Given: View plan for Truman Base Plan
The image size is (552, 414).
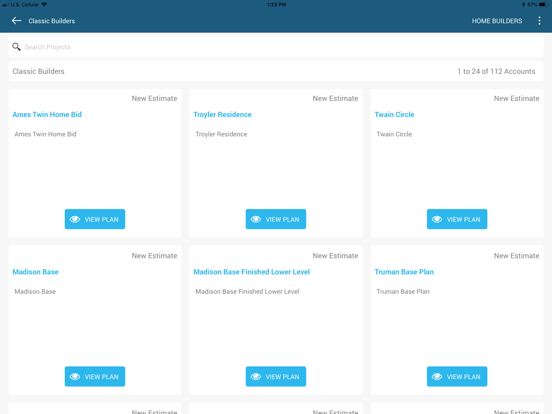Looking at the screenshot, I should (457, 376).
